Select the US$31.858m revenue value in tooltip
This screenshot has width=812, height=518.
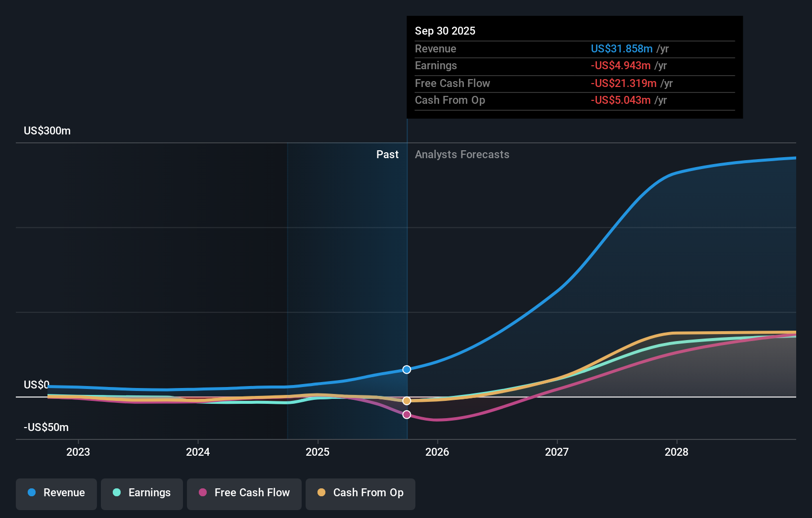coord(622,49)
